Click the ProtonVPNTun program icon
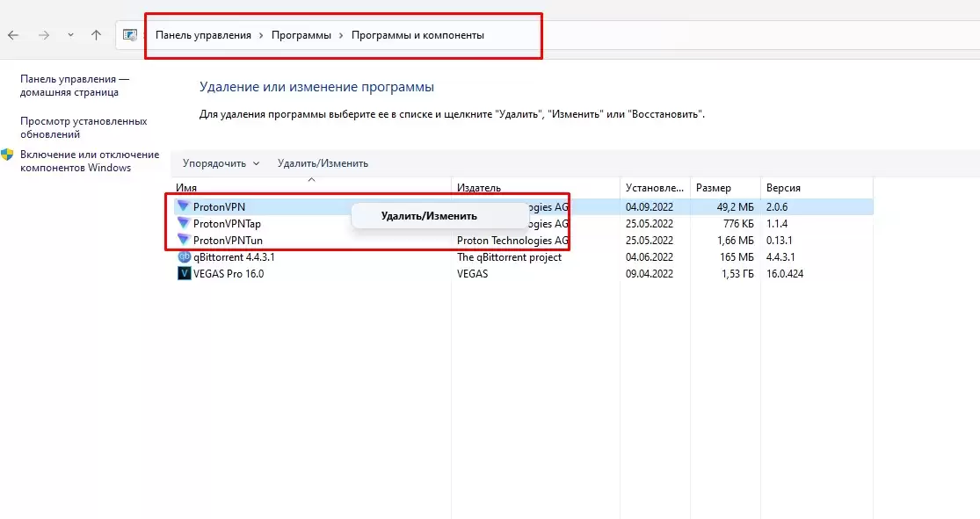Viewport: 980px width, 519px height. point(183,240)
